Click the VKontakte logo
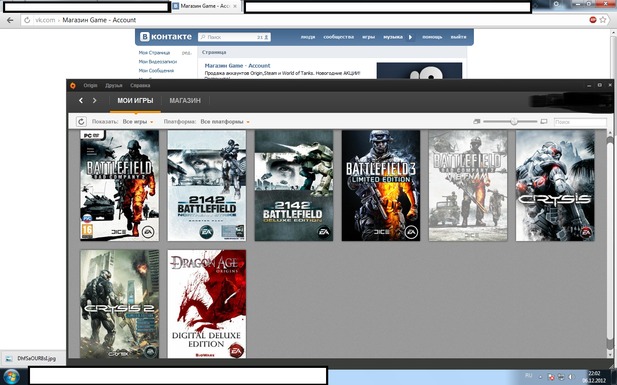Viewport: 617px width, 385px height. coord(166,37)
